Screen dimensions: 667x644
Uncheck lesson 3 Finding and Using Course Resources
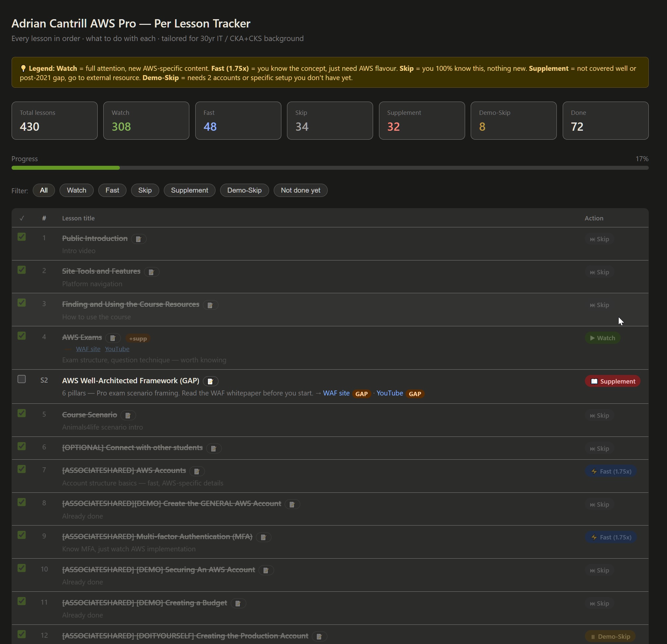click(x=22, y=303)
